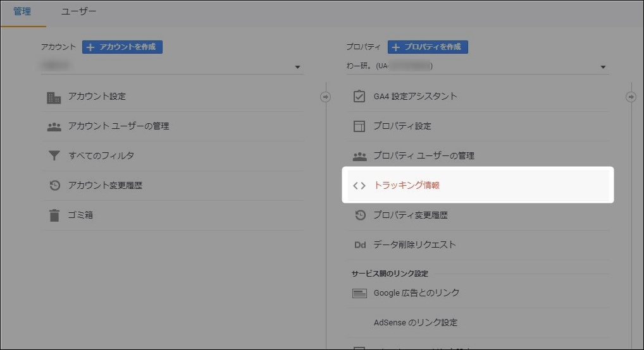Click the checkmark clipboard icon for GA4 設定アシスタント

(359, 97)
